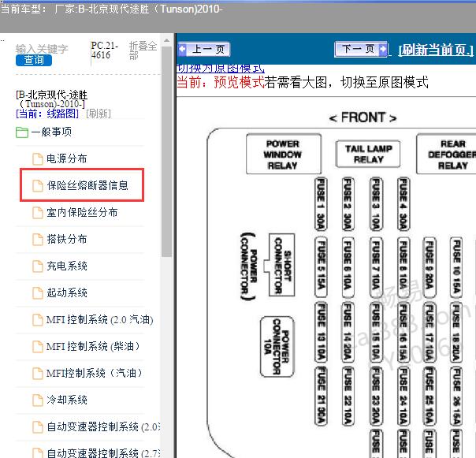Click page icon beside 保险丝熔断器信息
Image resolution: width=476 pixels, height=458 pixels.
(x=38, y=185)
